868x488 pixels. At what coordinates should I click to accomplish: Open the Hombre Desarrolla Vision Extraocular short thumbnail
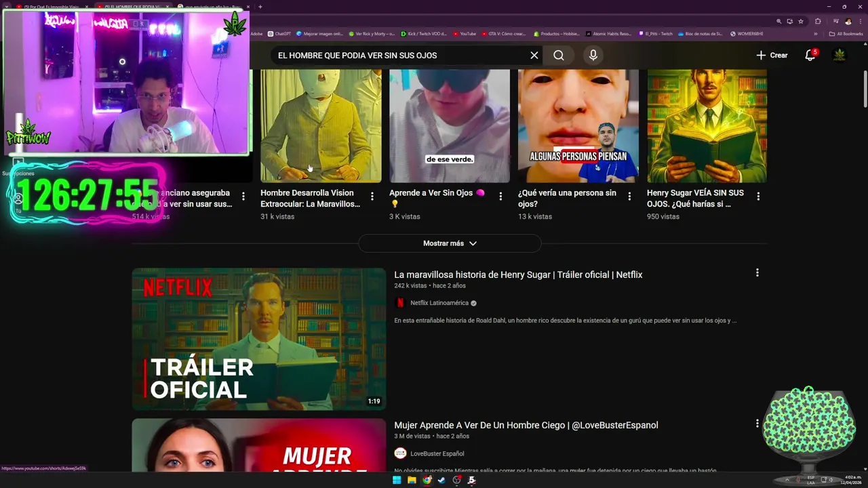pos(321,125)
